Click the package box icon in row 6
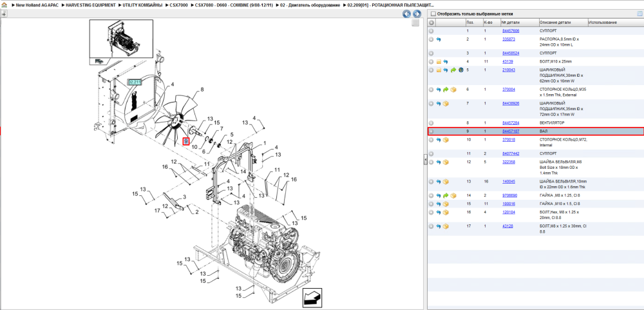 pos(453,89)
